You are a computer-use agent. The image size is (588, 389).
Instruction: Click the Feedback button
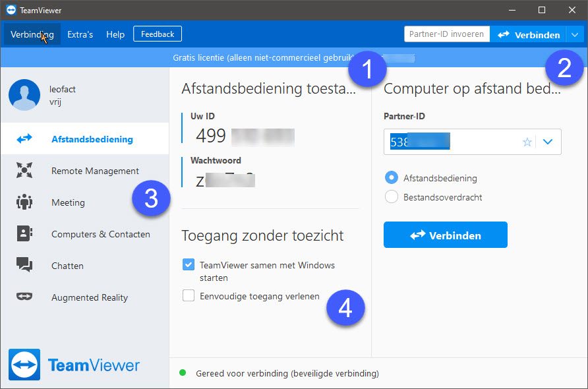(158, 34)
